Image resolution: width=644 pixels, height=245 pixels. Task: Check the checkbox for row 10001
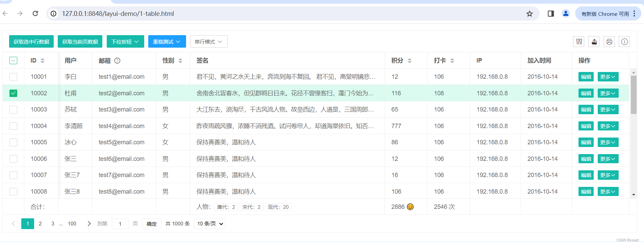[x=13, y=77]
